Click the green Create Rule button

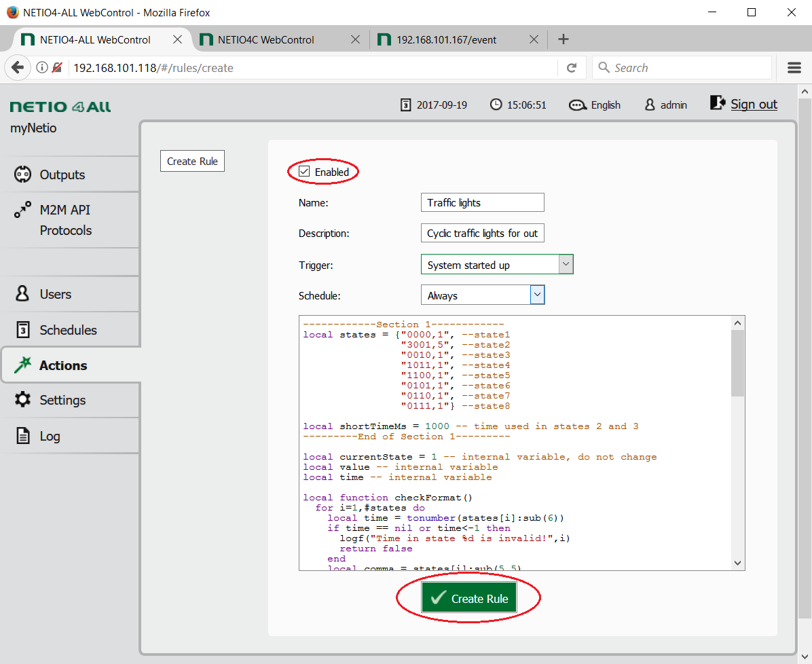(469, 598)
